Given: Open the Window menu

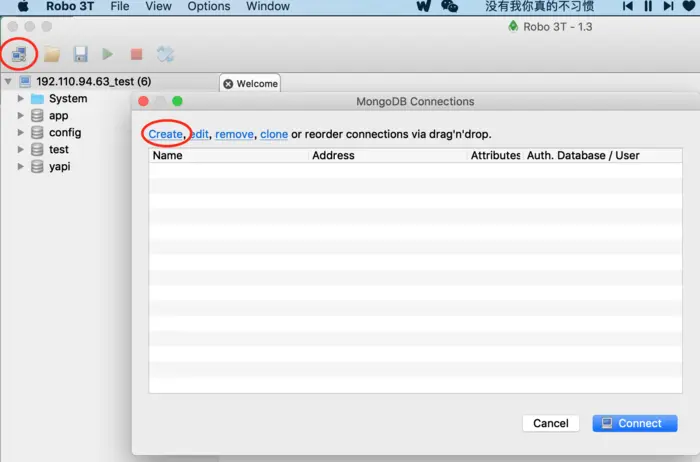Looking at the screenshot, I should click(x=268, y=6).
